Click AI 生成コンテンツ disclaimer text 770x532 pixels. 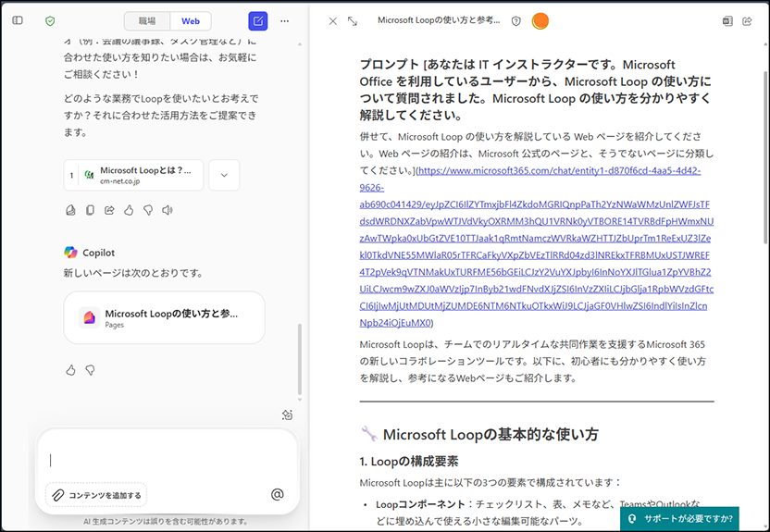[x=166, y=521]
